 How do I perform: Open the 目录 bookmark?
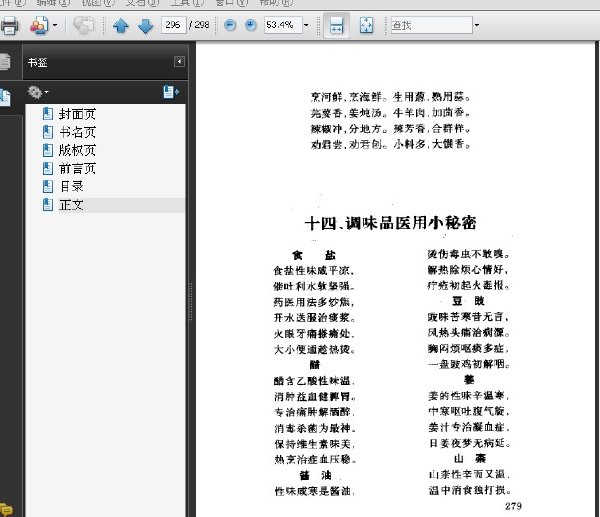pos(72,187)
